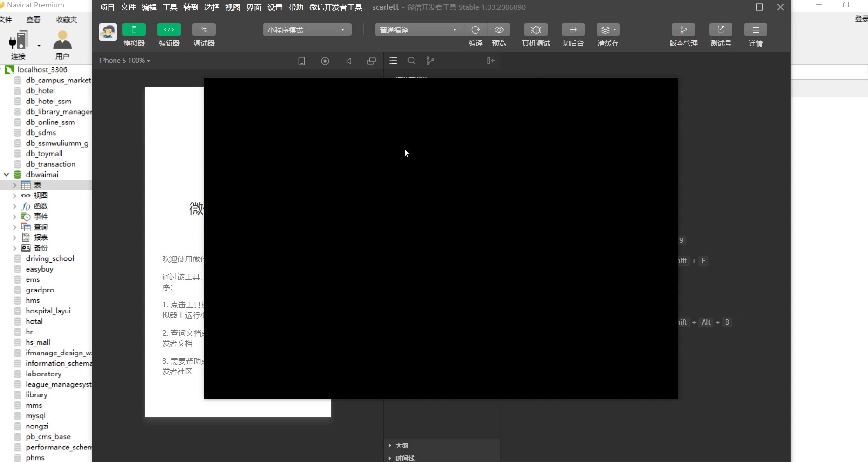Open the 转到 menu
Screen dimensions: 868x462
(x=191, y=7)
